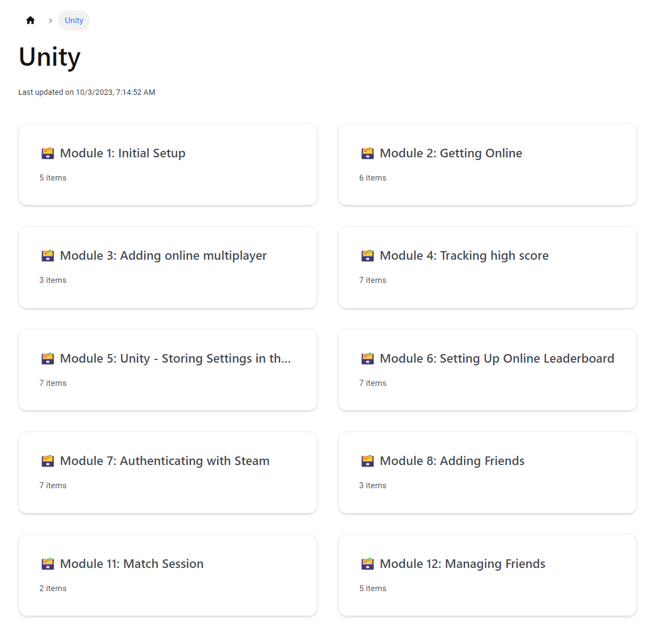Click the Module 12 Managing Friends icon
The height and width of the screenshot is (631, 672).
pyautogui.click(x=368, y=564)
